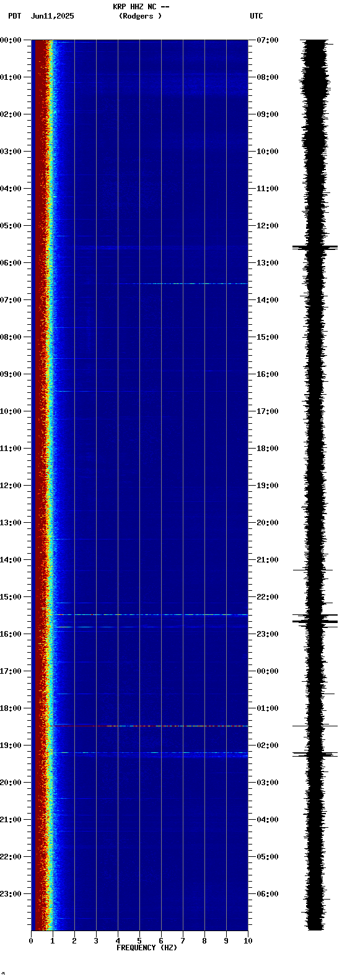Screen dimensions: 342x980
Task: Select the 04:00 label on the PDT axis
Action: tap(11, 189)
